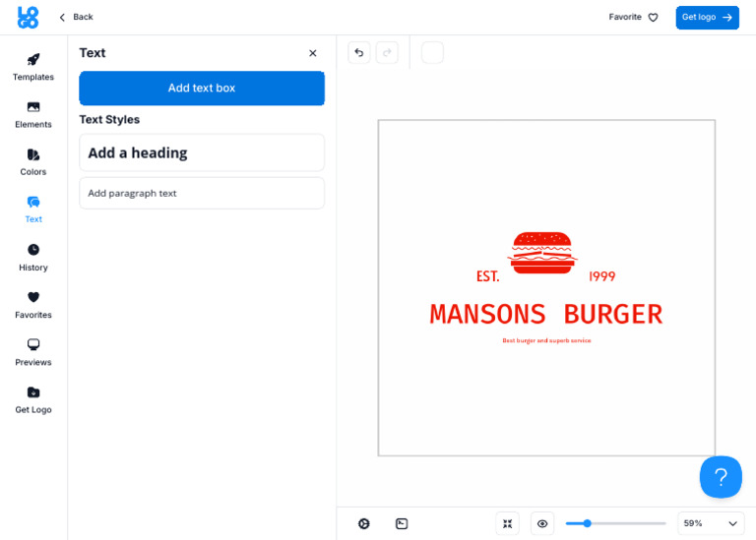756x540 pixels.
Task: Open the Elements sidebar icon
Action: [33, 115]
